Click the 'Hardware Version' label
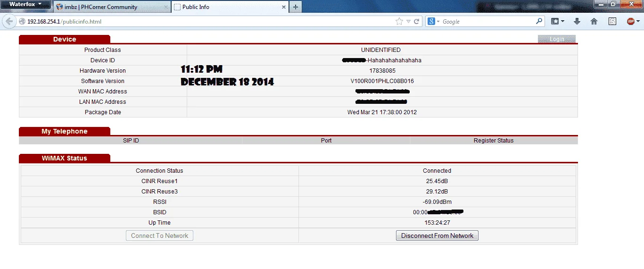Image resolution: width=644 pixels, height=269 pixels. pyautogui.click(x=103, y=71)
